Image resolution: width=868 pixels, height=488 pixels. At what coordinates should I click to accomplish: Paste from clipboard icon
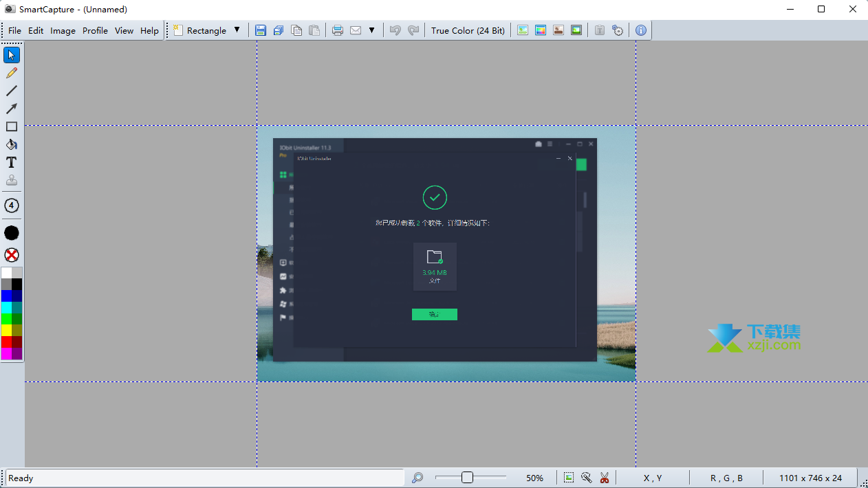click(314, 30)
